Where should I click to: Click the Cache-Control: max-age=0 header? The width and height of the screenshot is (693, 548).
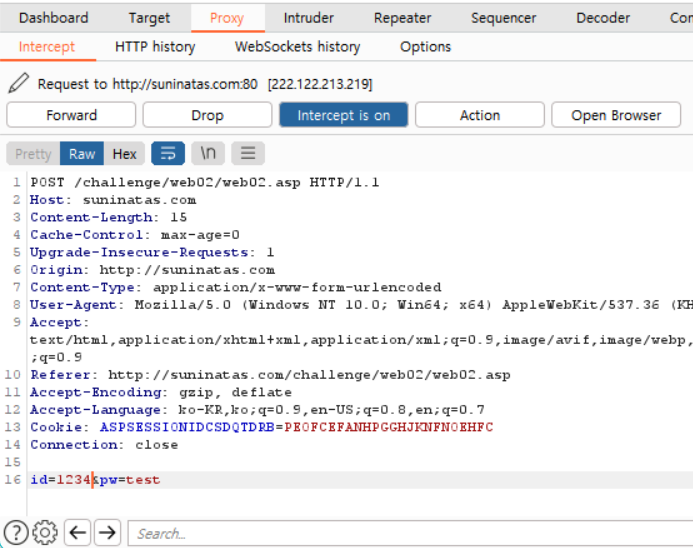click(135, 235)
